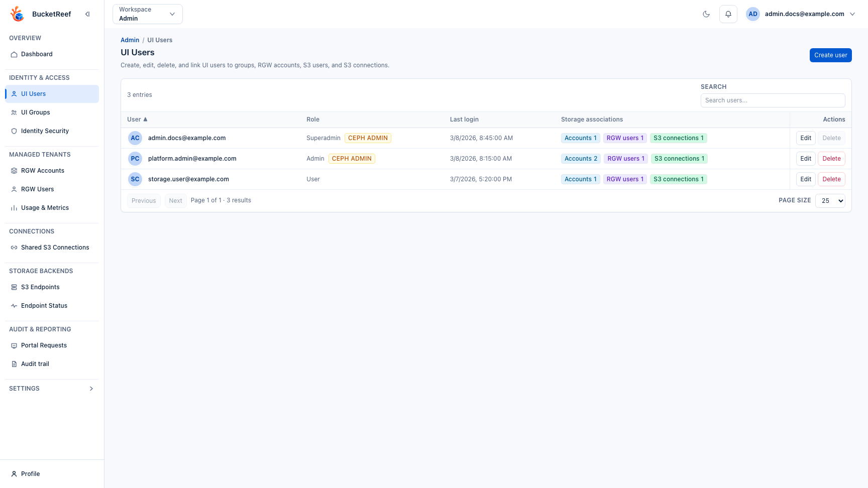This screenshot has height=488, width=868.
Task: Click the UI Users person icon in the sidebar
Action: (x=14, y=94)
